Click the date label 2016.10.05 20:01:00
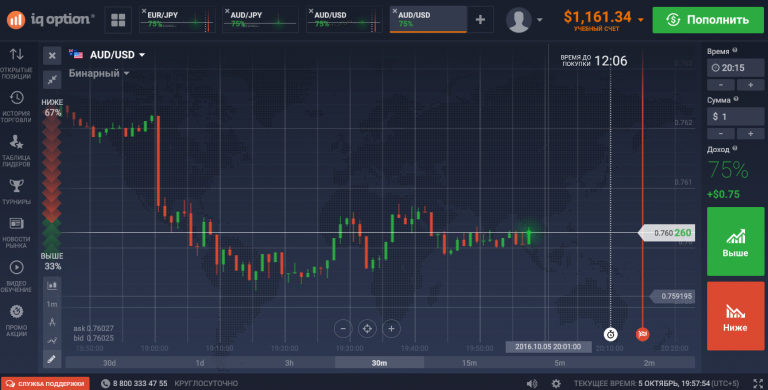Viewport: 768px width, 390px height. [548, 347]
